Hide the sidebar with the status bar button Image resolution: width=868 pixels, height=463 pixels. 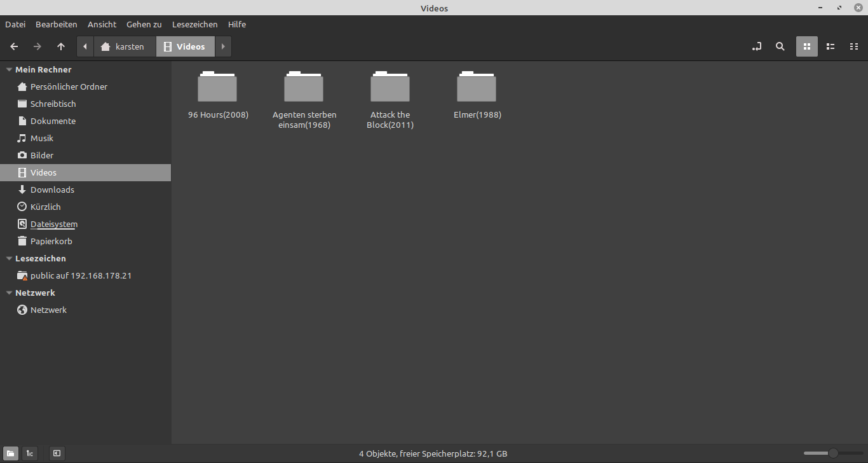pyautogui.click(x=57, y=453)
